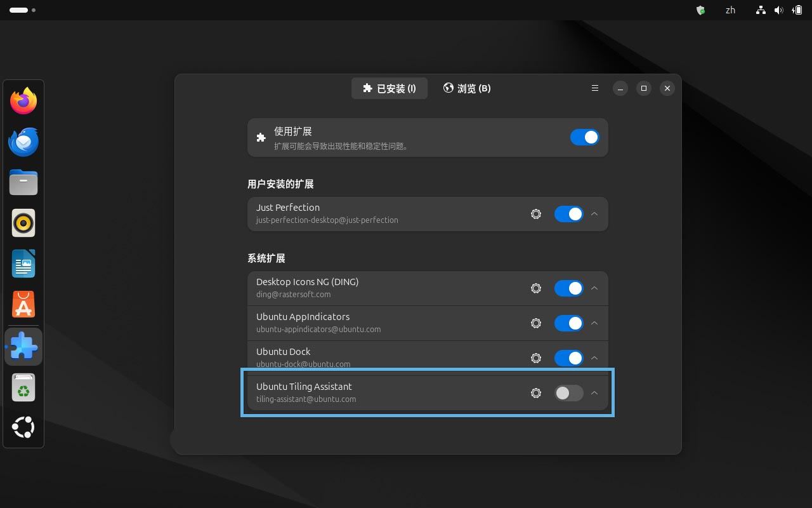Open settings gear for Just Perfection

[536, 214]
